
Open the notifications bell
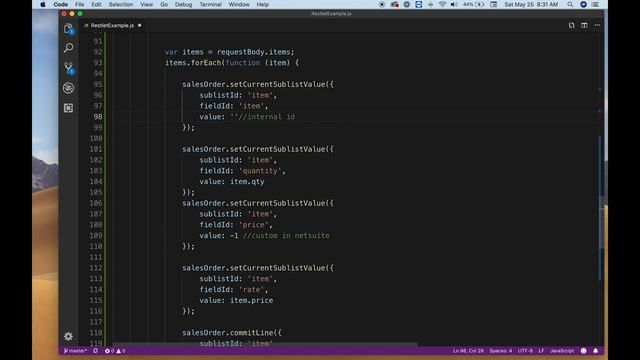pyautogui.click(x=596, y=351)
